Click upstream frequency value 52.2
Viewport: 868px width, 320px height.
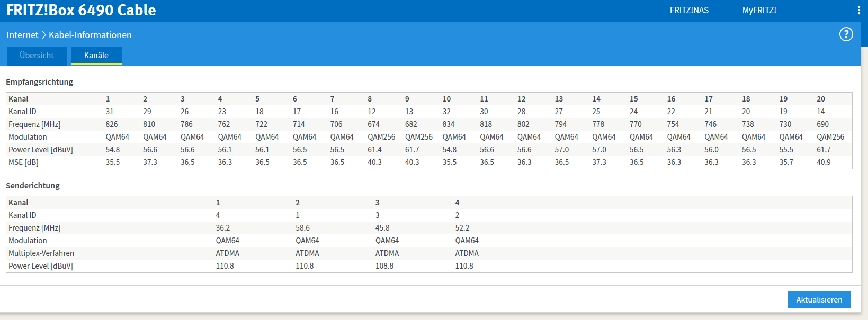(462, 228)
